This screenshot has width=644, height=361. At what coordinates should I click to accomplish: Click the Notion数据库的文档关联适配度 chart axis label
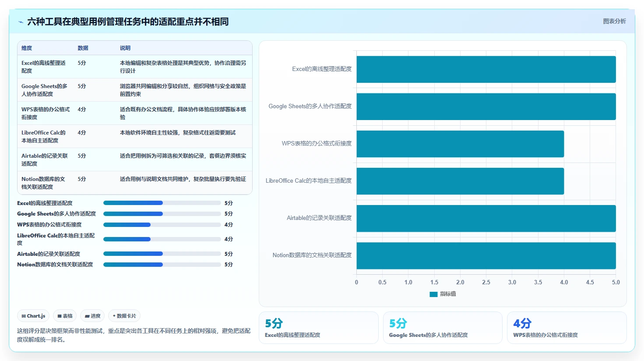click(312, 255)
